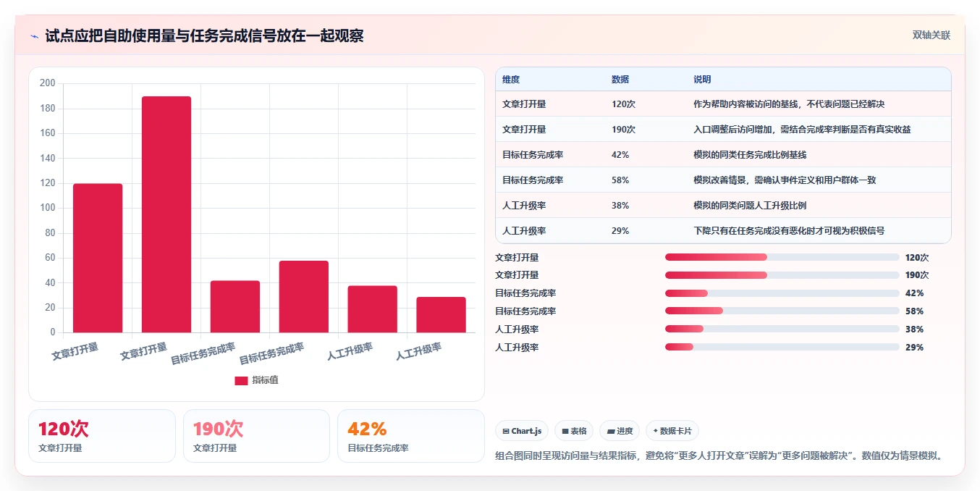The width and height of the screenshot is (980, 491).
Task: Click the 目标任务完成率 cell in the table's 42% row
Action: click(533, 155)
